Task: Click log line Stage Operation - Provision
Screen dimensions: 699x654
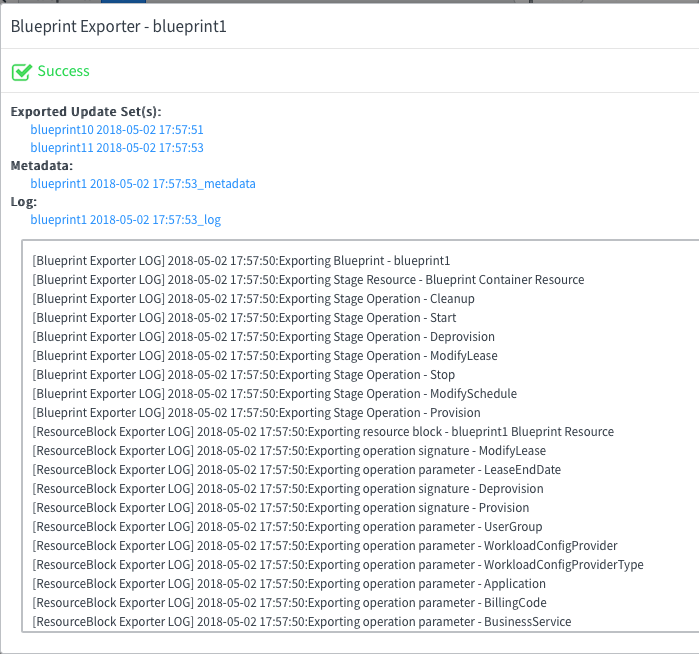Action: pos(256,413)
